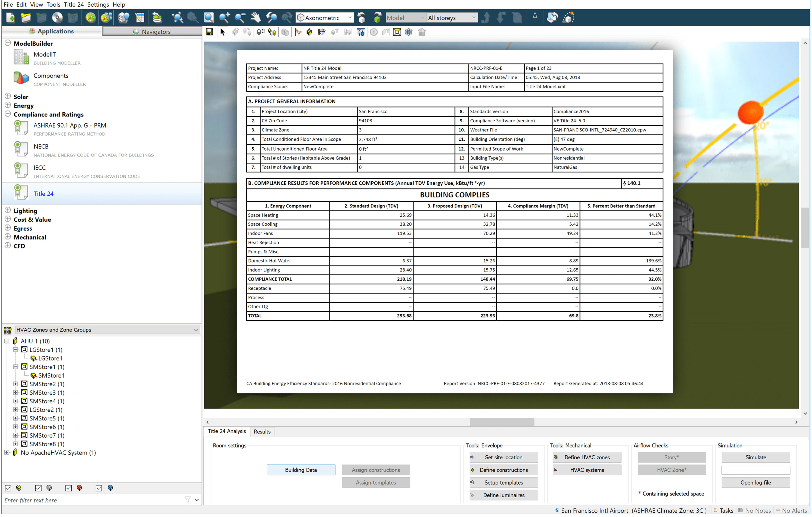Collapse the ModelBuilder section
Image resolution: width=812 pixels, height=517 pixels.
pyautogui.click(x=8, y=43)
